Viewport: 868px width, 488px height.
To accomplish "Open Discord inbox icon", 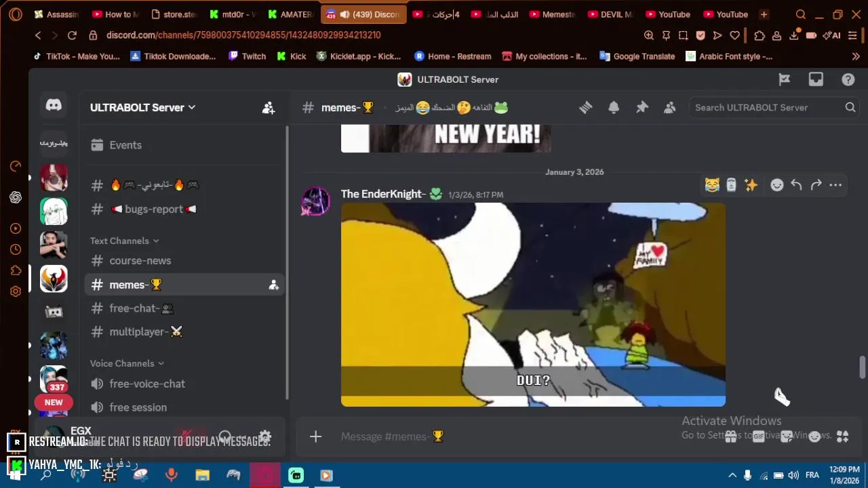I will click(x=816, y=79).
